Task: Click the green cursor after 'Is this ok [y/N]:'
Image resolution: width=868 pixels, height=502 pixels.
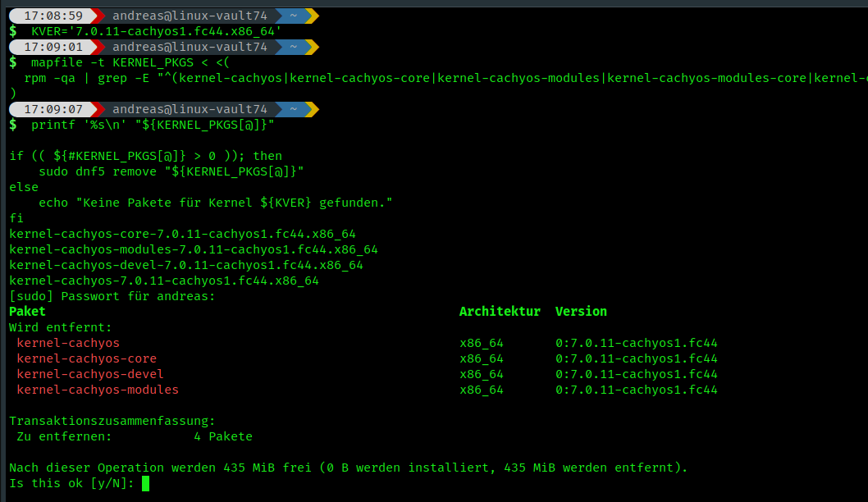Action: coord(145,483)
